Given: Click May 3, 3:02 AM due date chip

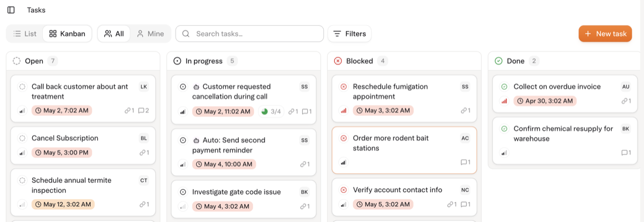Looking at the screenshot, I should click(383, 111).
